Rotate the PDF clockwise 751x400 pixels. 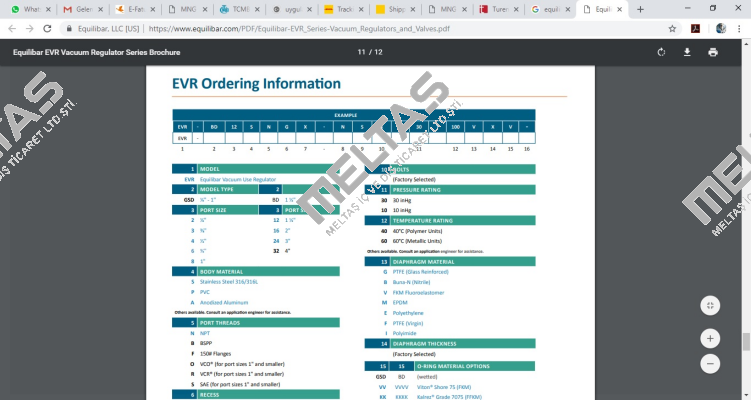[661, 52]
